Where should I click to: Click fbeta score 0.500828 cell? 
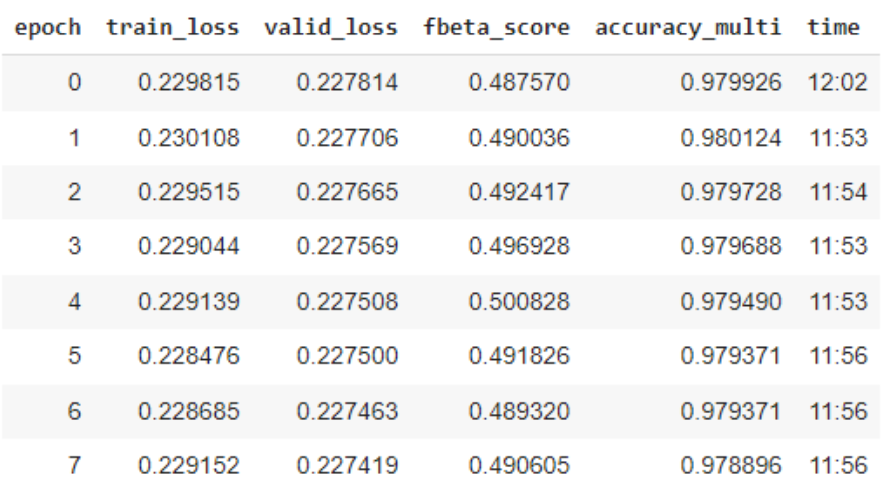pos(519,301)
